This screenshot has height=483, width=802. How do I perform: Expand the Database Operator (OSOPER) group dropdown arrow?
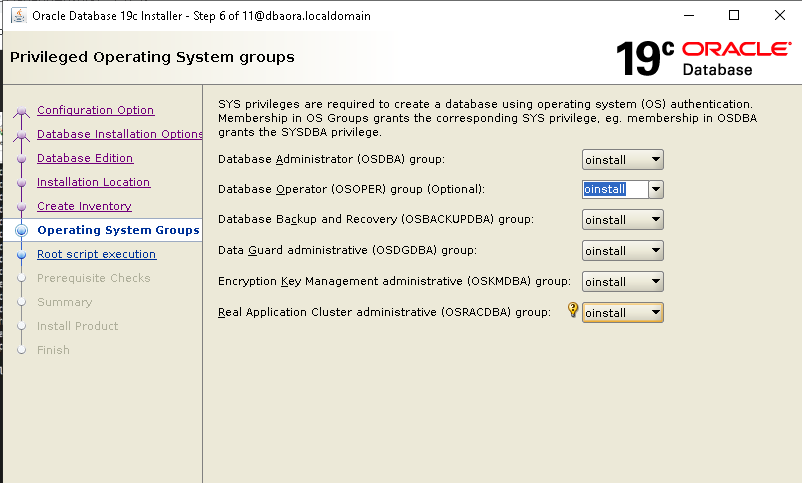click(x=655, y=189)
